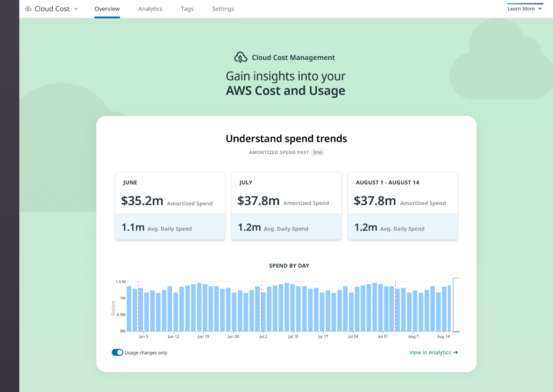Select the Overview tab
Viewport: 553px width, 392px height.
click(x=107, y=9)
